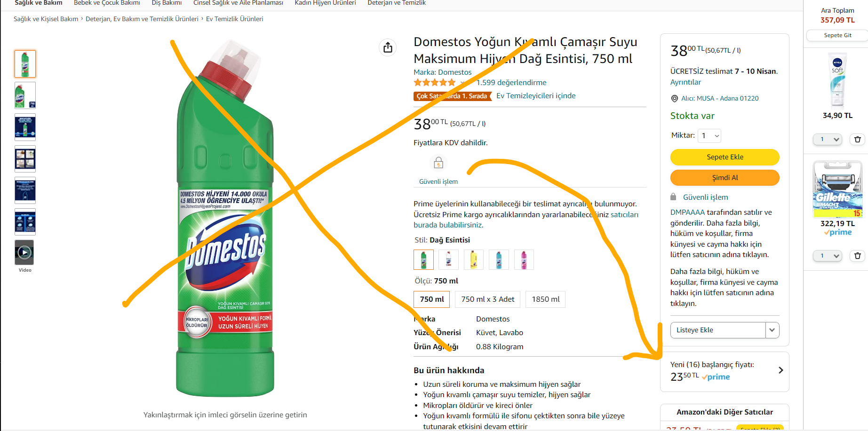Go to the Ev Temizlik Ürünleri breadcrumb
868x431 pixels.
click(x=234, y=19)
